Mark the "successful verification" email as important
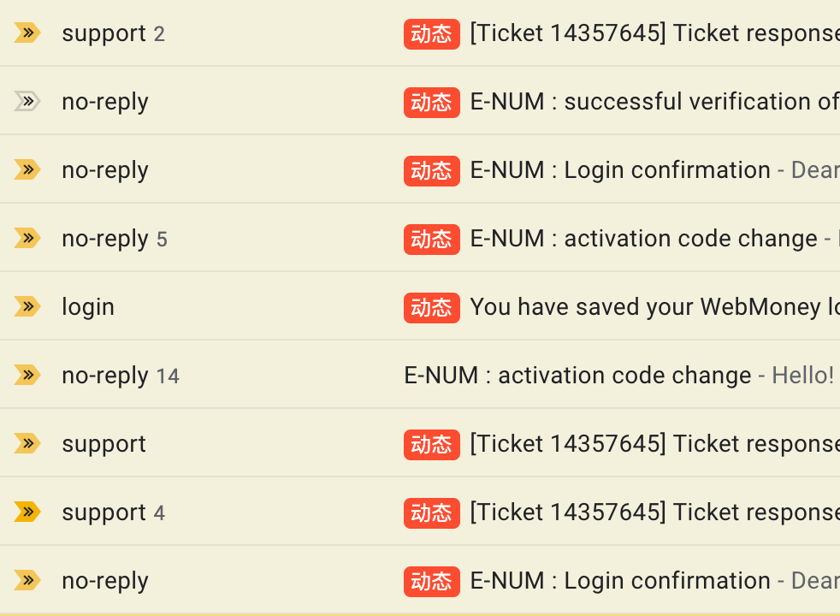 [x=27, y=102]
